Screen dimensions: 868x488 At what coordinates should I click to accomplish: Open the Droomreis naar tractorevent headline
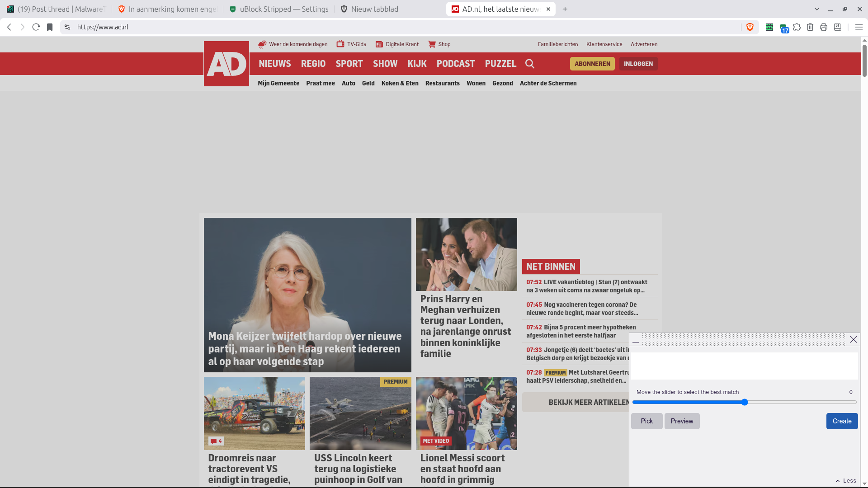click(x=249, y=470)
